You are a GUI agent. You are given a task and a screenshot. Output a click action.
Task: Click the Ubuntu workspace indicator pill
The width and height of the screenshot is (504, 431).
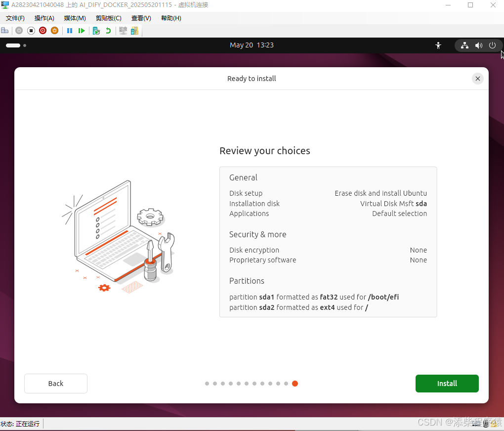tap(13, 45)
